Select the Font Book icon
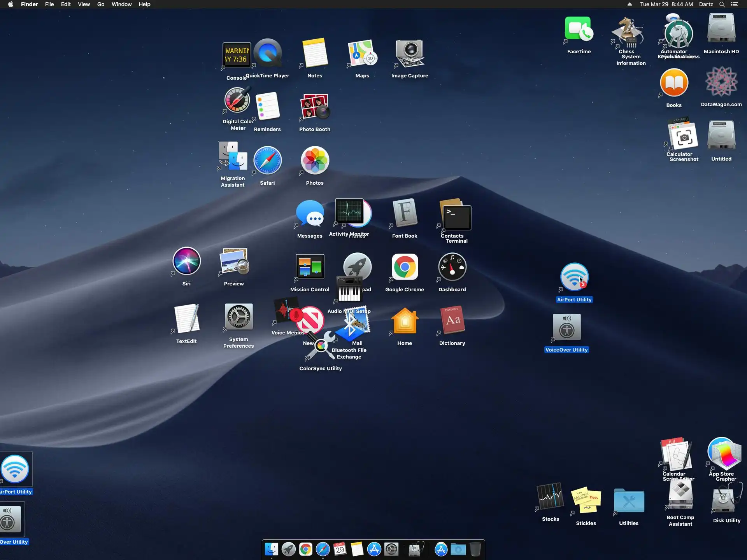Viewport: 747px width, 560px height. (x=405, y=213)
